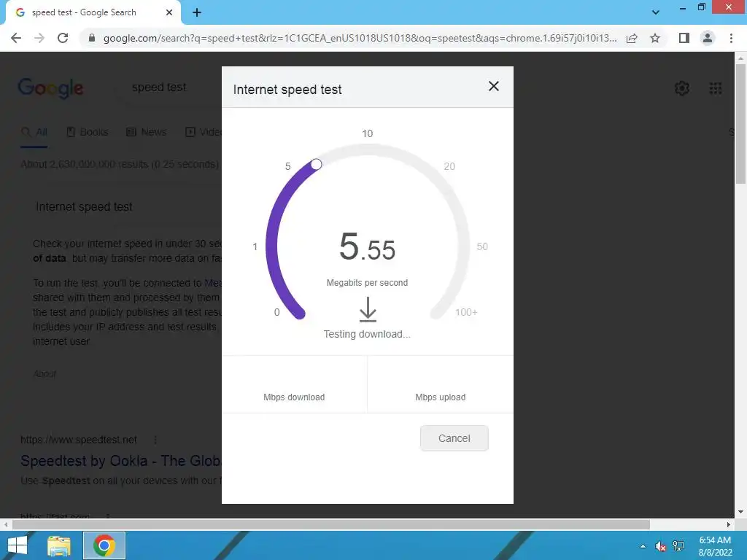Open the taskbar clock and date

click(715, 546)
